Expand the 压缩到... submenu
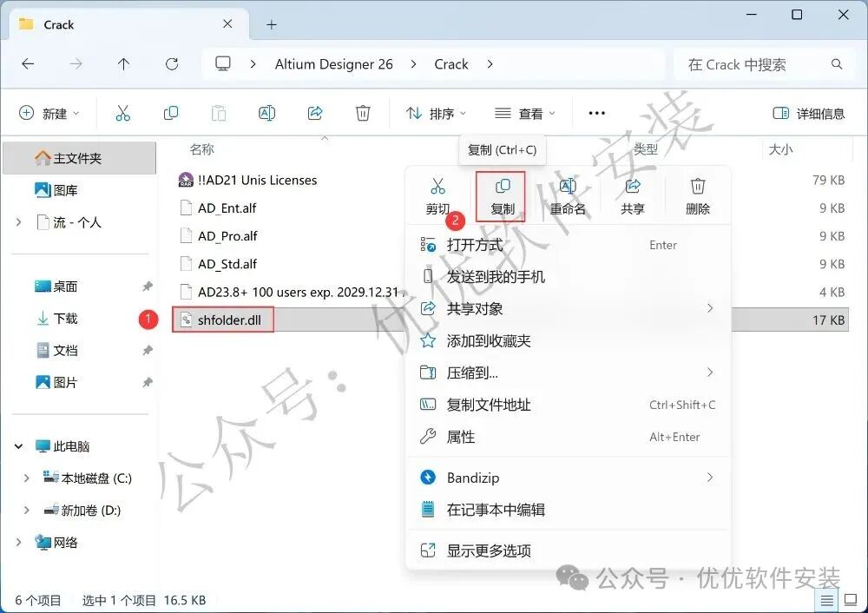The image size is (868, 613). [x=710, y=372]
